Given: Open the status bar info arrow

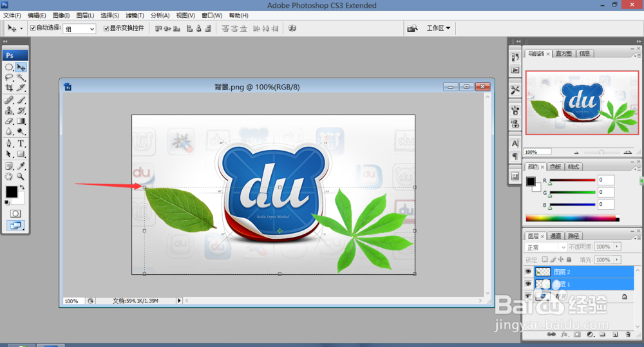Looking at the screenshot, I should (x=179, y=301).
